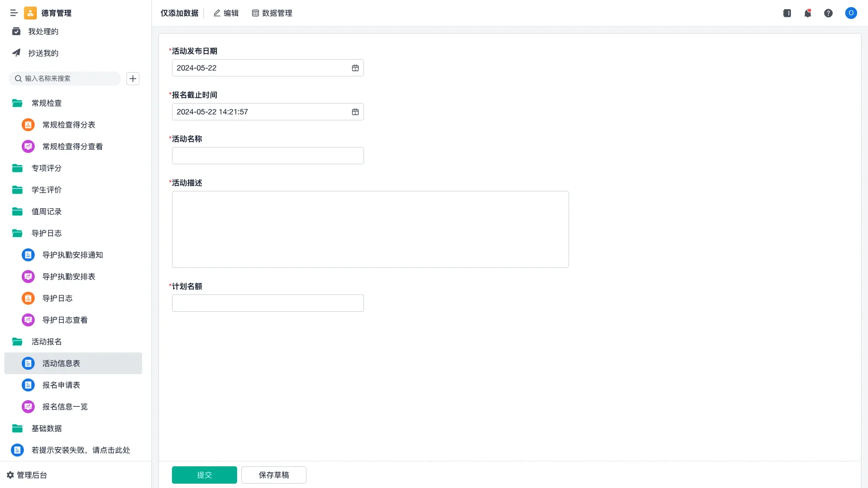The width and height of the screenshot is (868, 488).
Task: Click the book icon in top bar
Action: coord(787,13)
